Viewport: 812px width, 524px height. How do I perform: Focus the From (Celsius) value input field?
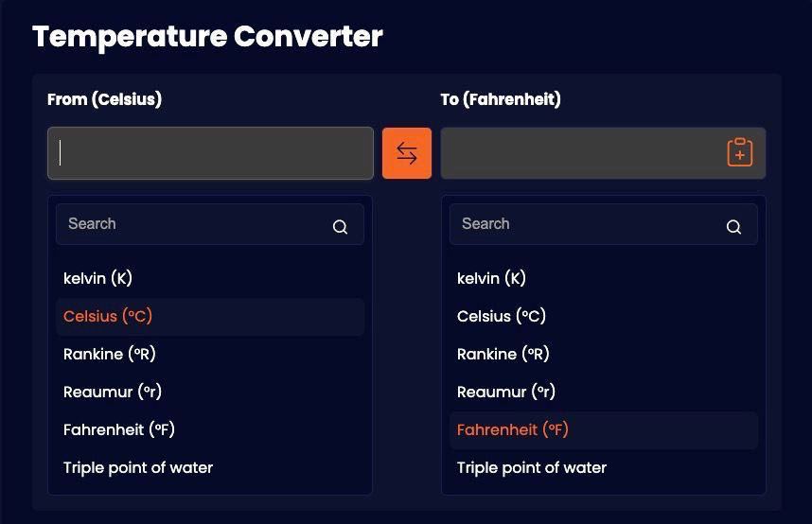pyautogui.click(x=210, y=153)
